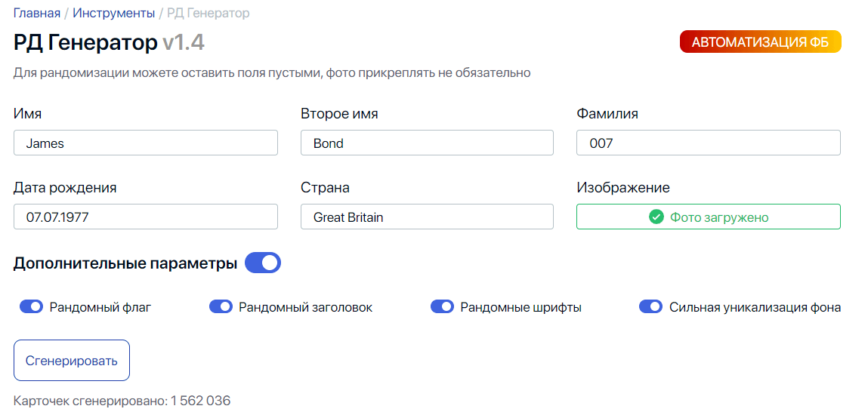Disable the Рандомный флаг toggle
This screenshot has height=412, width=868.
[x=31, y=307]
